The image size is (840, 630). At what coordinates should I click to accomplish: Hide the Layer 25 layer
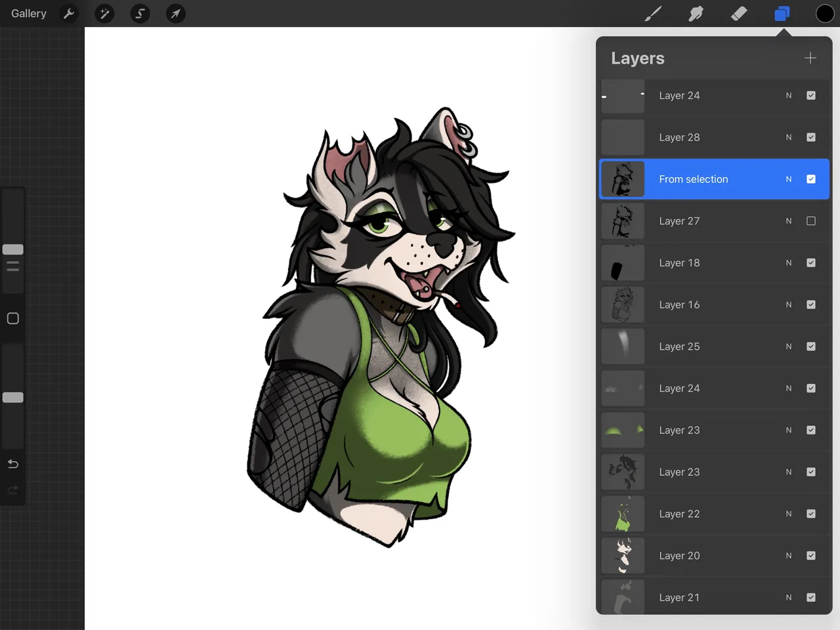click(811, 346)
